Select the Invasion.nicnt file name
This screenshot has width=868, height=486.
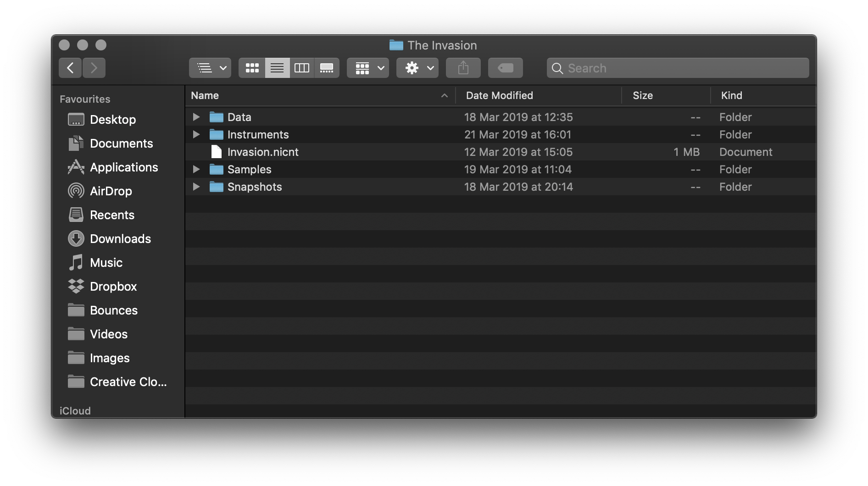click(263, 152)
